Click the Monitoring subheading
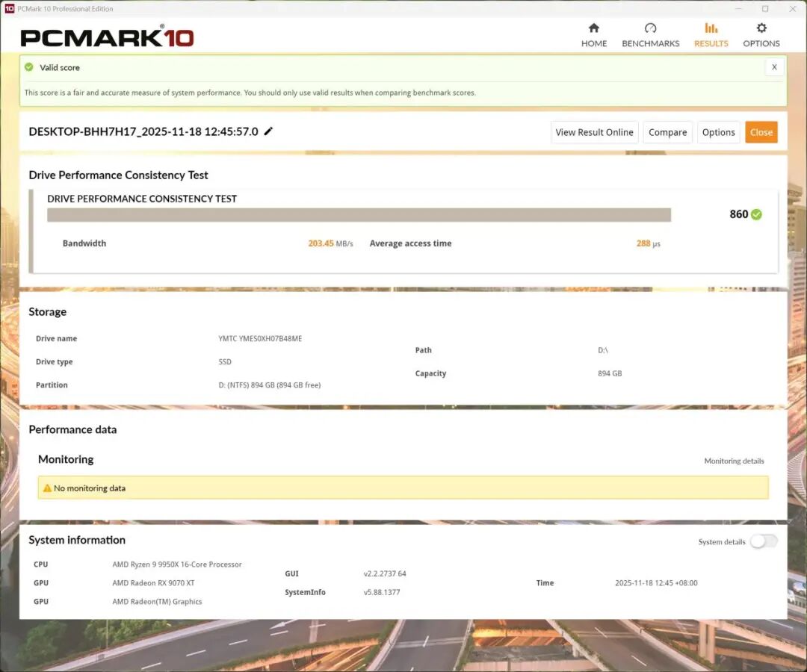807x672 pixels. point(66,459)
